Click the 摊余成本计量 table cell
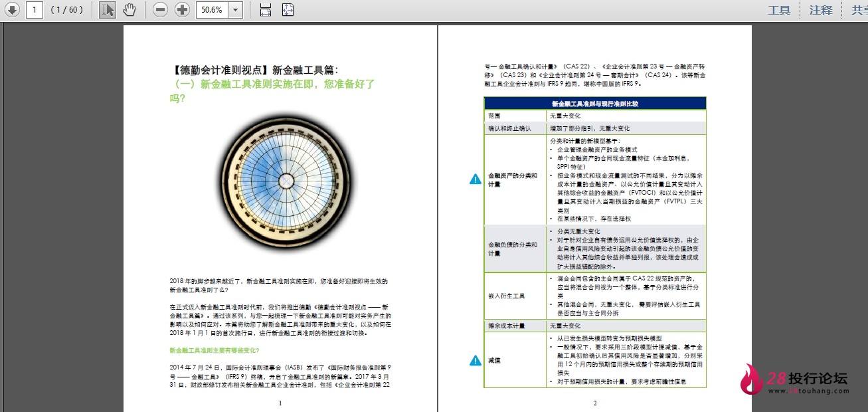Image resolution: width=868 pixels, height=412 pixels. pyautogui.click(x=516, y=326)
